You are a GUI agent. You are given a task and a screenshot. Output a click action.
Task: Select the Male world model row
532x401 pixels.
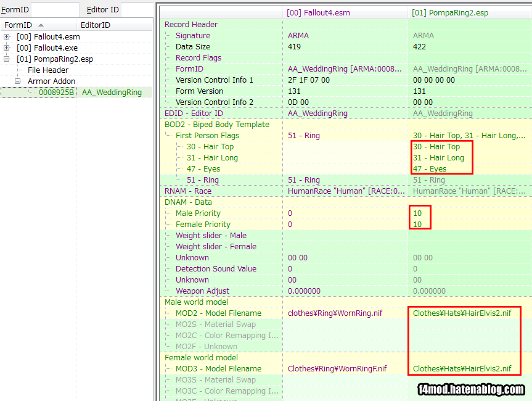pyautogui.click(x=196, y=302)
